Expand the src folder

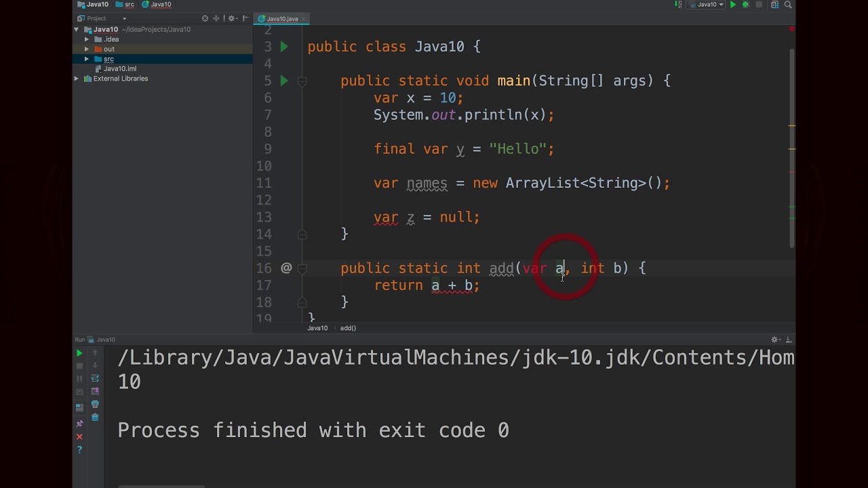click(87, 59)
